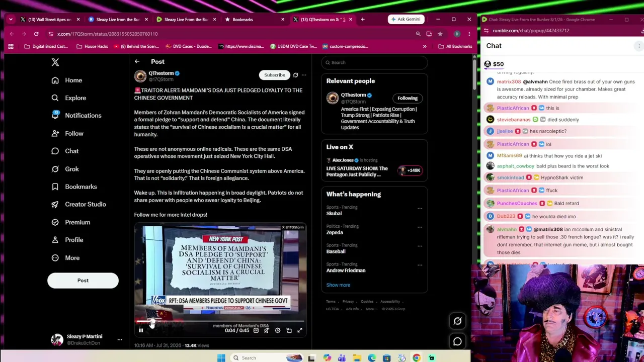Open Chat in X sidebar
The height and width of the screenshot is (362, 644).
tap(65, 151)
